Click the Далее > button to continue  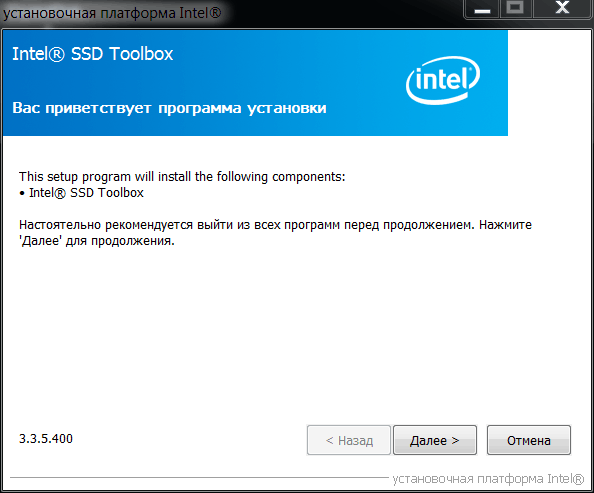[x=435, y=440]
